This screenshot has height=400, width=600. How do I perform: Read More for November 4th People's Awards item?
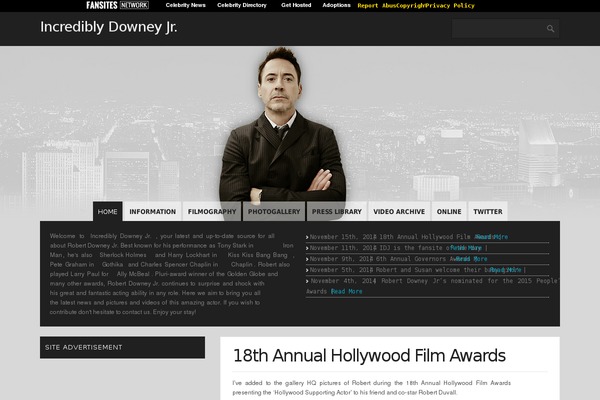347,291
